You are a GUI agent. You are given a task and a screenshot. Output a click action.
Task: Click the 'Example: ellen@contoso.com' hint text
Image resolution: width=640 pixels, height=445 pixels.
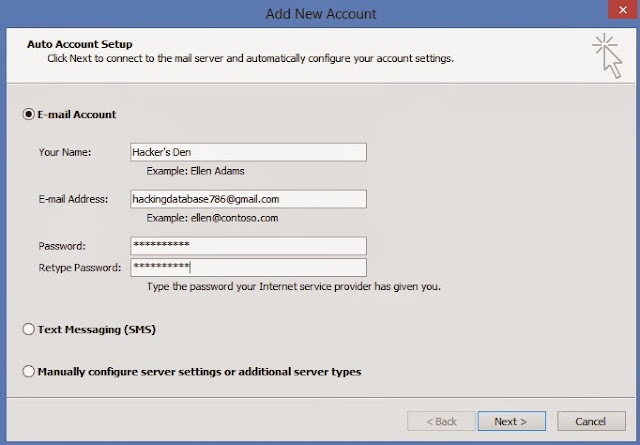pyautogui.click(x=212, y=218)
